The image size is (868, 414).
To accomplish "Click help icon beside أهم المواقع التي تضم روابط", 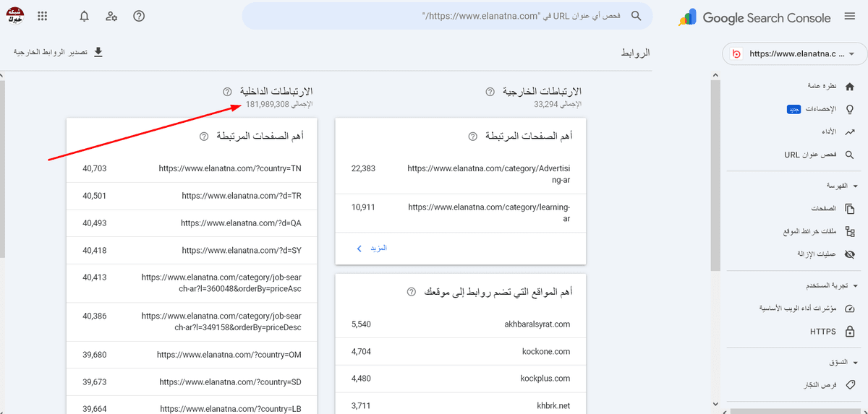I will pyautogui.click(x=412, y=292).
